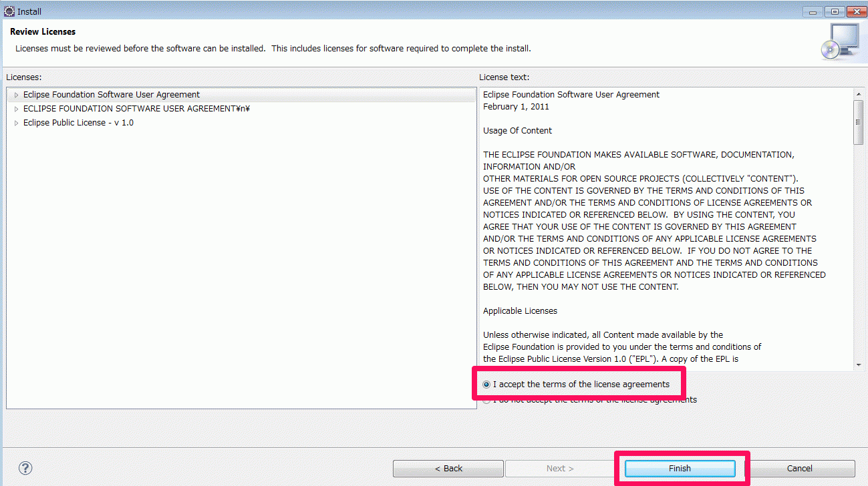Click the 'February 1, 2011' date text
Image resolution: width=868 pixels, height=486 pixels.
516,107
